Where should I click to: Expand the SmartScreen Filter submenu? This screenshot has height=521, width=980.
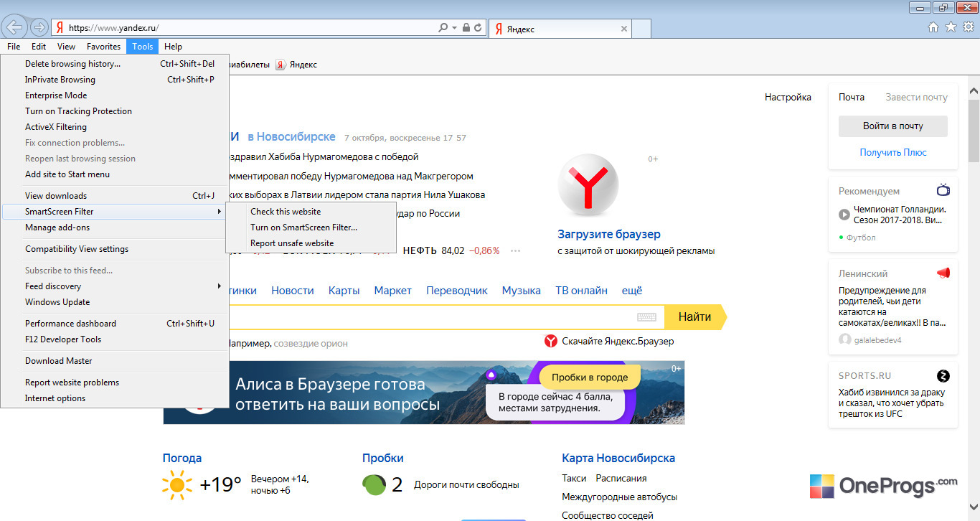[115, 212]
